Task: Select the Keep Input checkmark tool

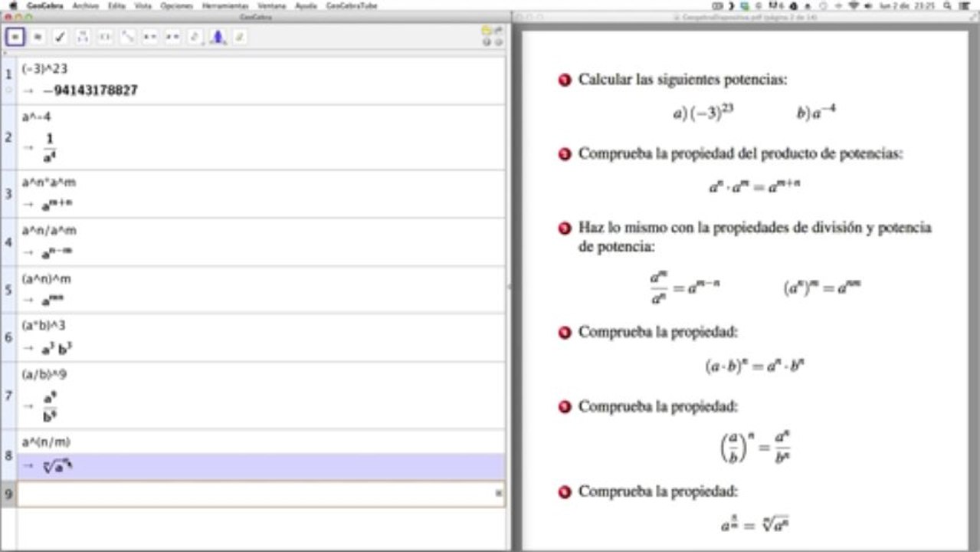Action: point(60,37)
